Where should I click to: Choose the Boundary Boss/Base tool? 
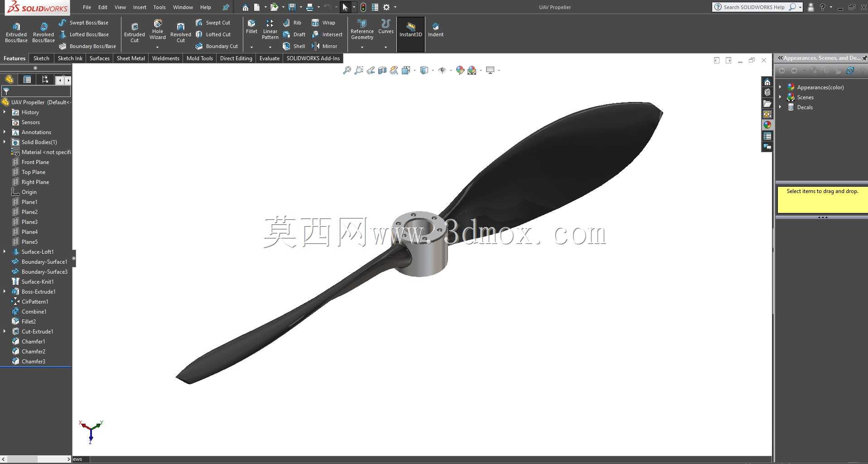[x=87, y=46]
